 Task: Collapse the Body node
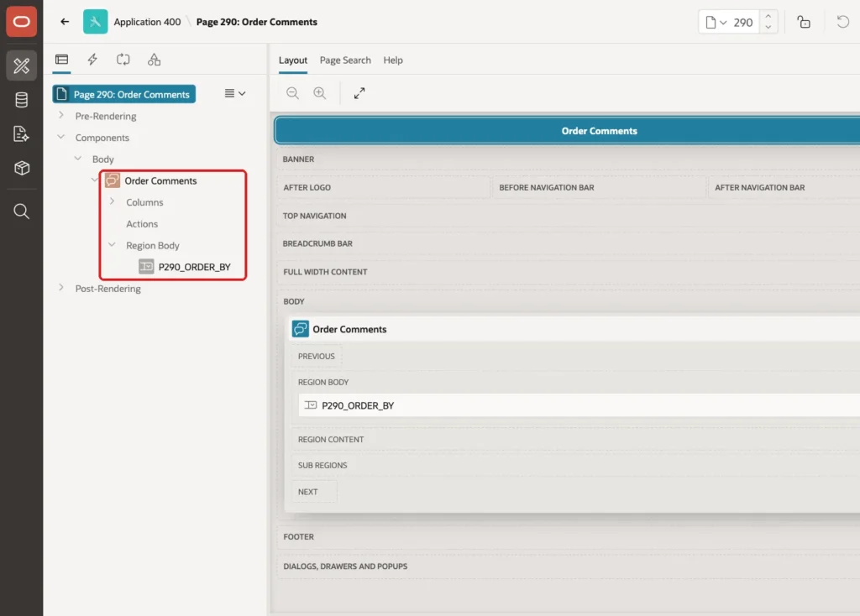pos(78,159)
